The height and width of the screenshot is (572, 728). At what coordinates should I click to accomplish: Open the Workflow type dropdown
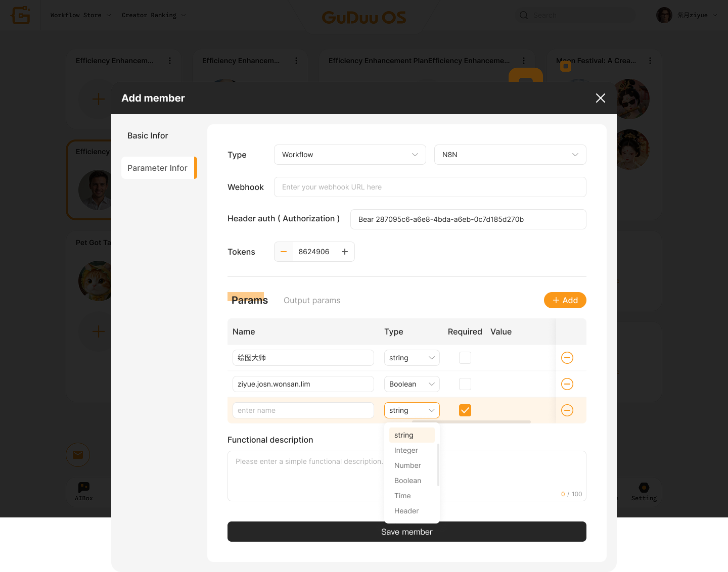pyautogui.click(x=350, y=155)
